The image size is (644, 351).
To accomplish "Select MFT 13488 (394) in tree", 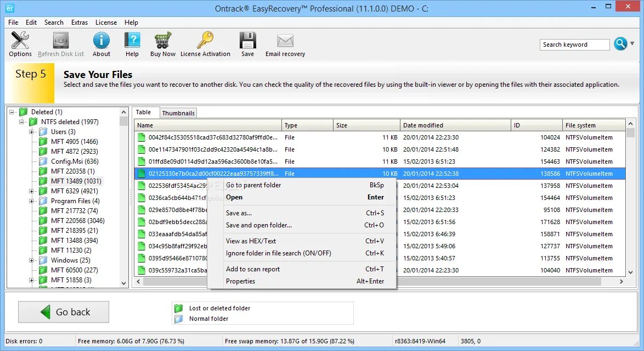I will (x=75, y=240).
